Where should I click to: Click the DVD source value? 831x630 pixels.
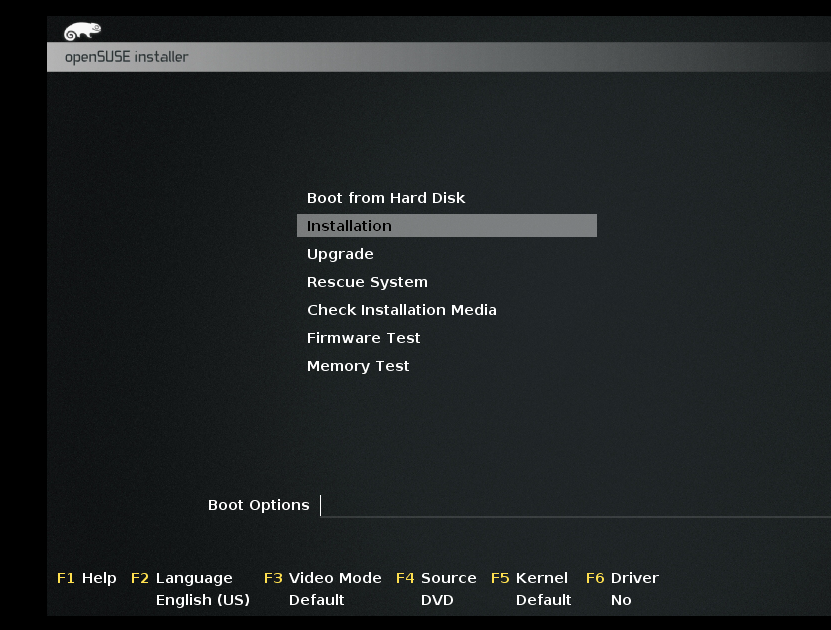[x=437, y=600]
